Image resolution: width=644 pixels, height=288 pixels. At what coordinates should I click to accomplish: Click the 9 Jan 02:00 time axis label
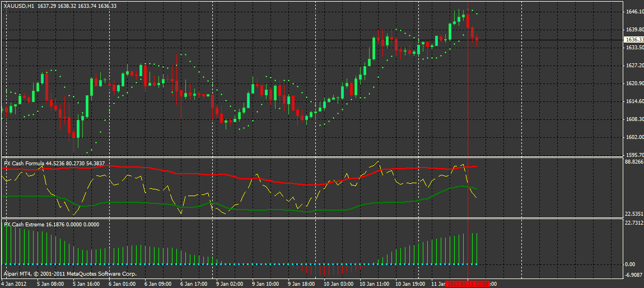[x=230, y=284]
